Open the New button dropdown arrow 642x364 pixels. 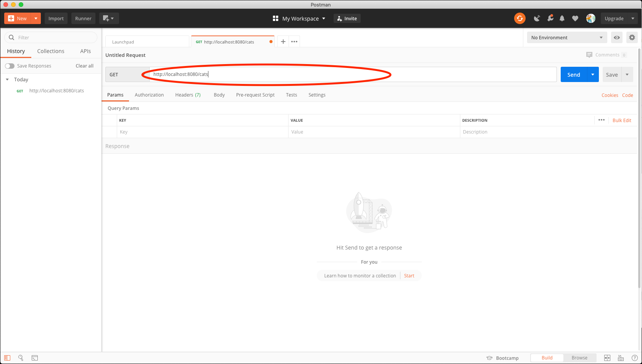(x=36, y=18)
